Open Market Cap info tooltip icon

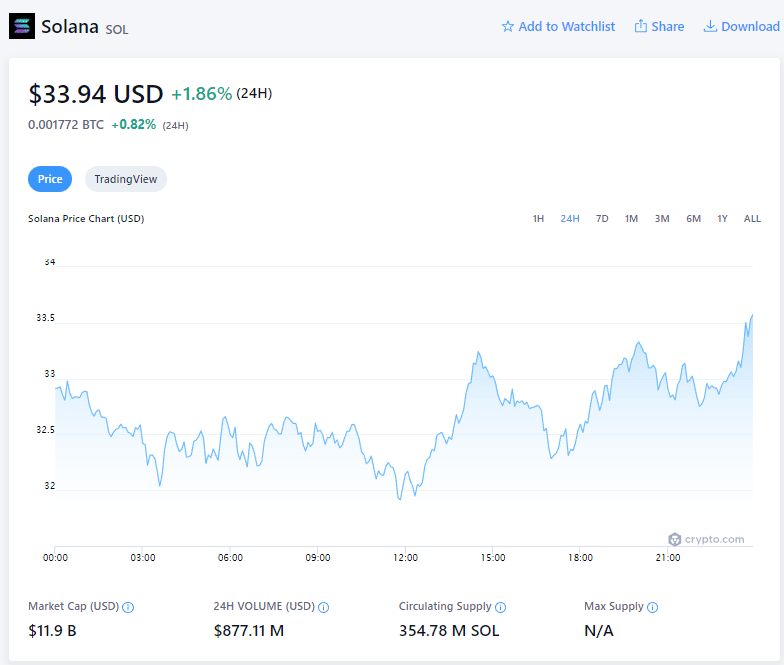click(128, 608)
